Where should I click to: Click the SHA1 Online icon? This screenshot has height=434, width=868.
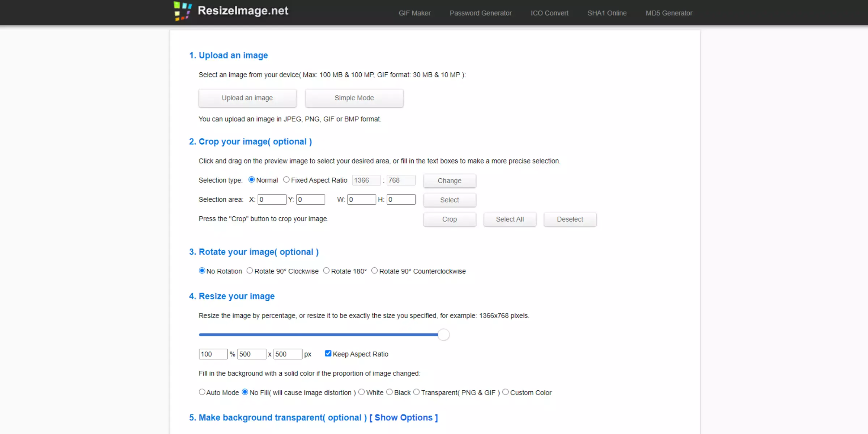[607, 12]
